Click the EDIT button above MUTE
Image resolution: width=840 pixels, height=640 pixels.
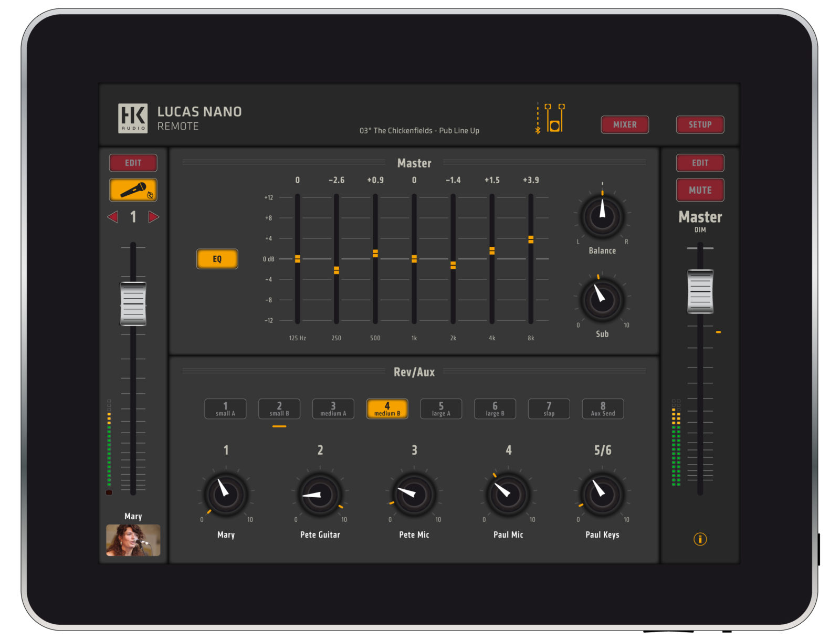click(x=700, y=163)
